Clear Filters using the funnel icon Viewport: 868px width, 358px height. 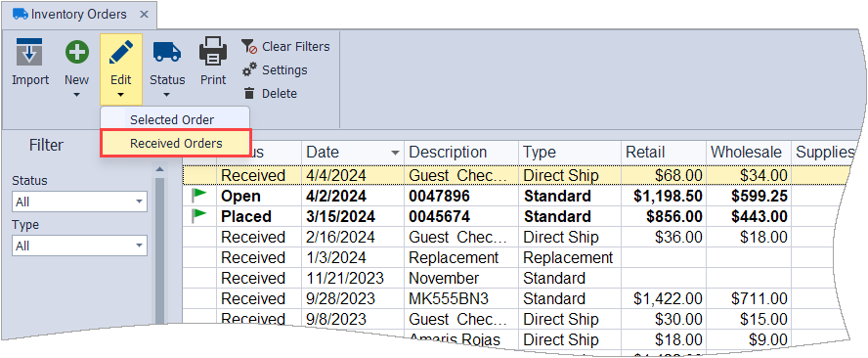tap(249, 47)
